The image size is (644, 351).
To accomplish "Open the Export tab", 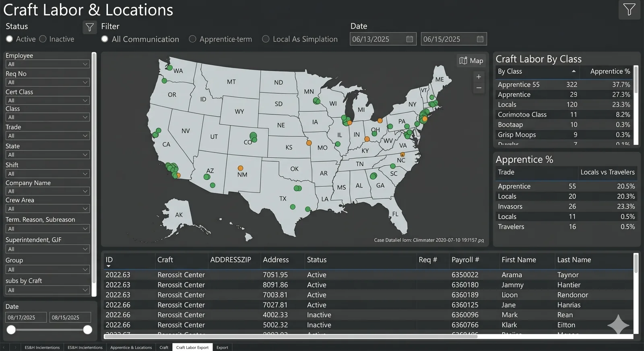I will 222,347.
